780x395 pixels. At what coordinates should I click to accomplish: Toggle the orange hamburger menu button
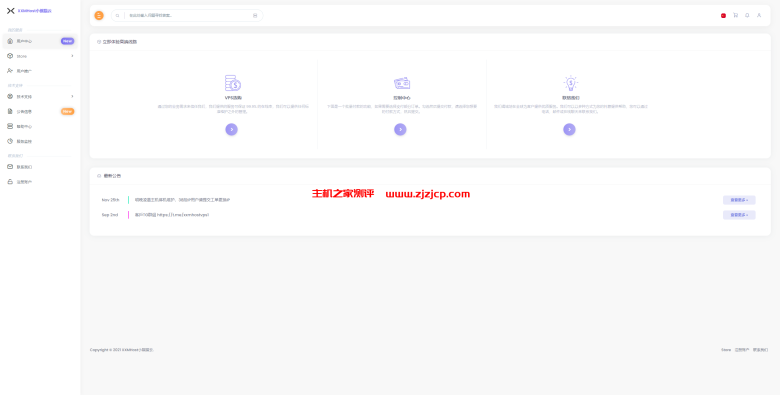click(99, 15)
